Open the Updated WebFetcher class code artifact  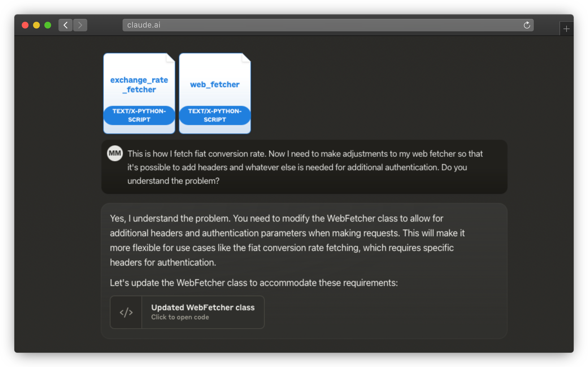click(187, 312)
